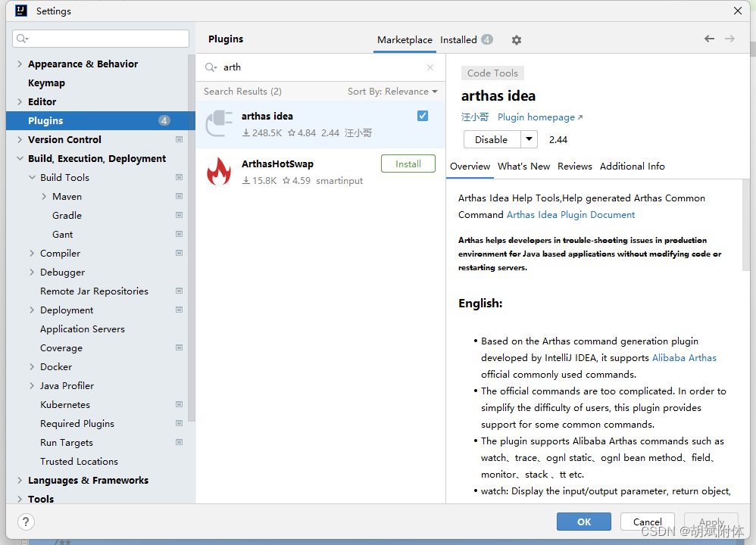
Task: Install the ArthasHotSwap plugin
Action: [x=408, y=163]
